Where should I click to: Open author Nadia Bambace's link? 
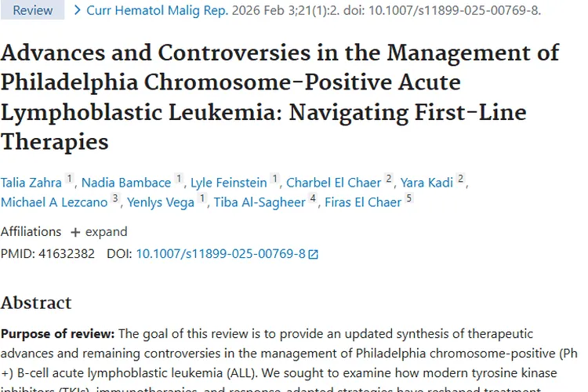[126, 183]
